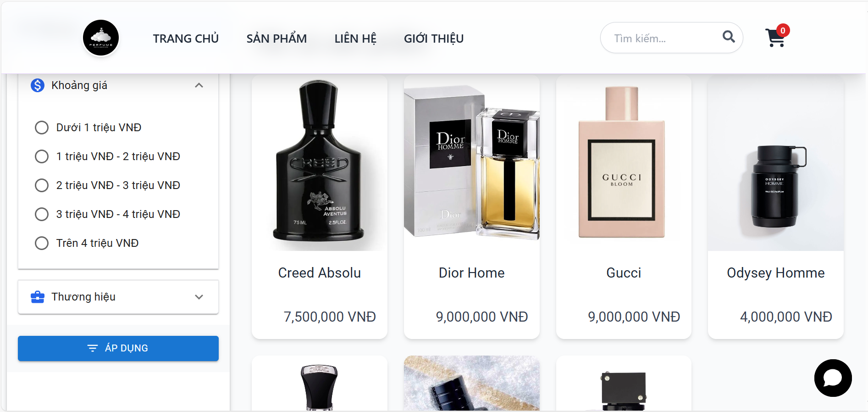
Task: Click the cart item count badge
Action: [x=783, y=30]
